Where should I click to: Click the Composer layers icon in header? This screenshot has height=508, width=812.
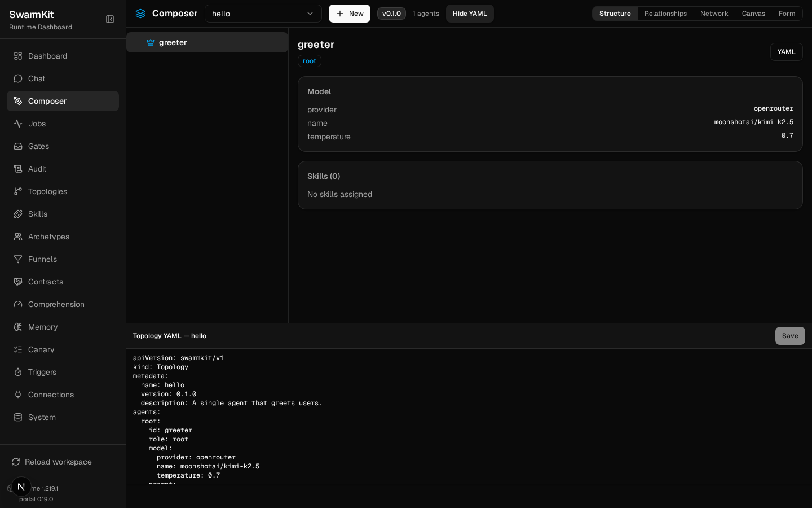pos(140,14)
